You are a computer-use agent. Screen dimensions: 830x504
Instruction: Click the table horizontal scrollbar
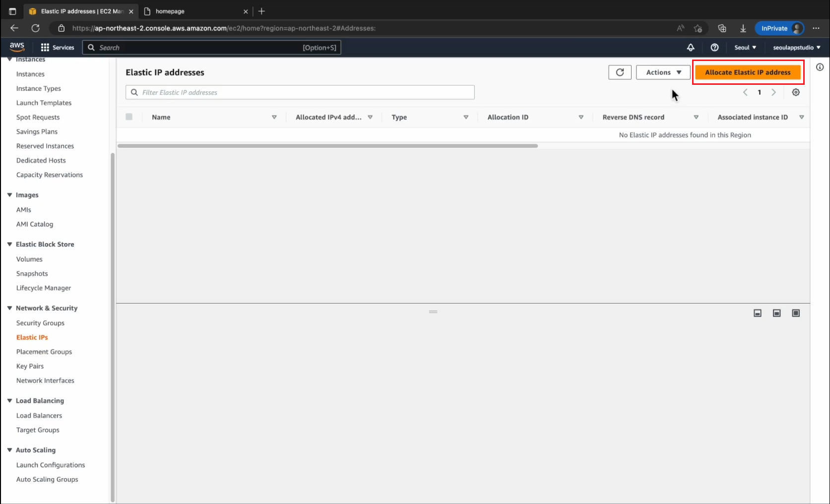point(327,146)
